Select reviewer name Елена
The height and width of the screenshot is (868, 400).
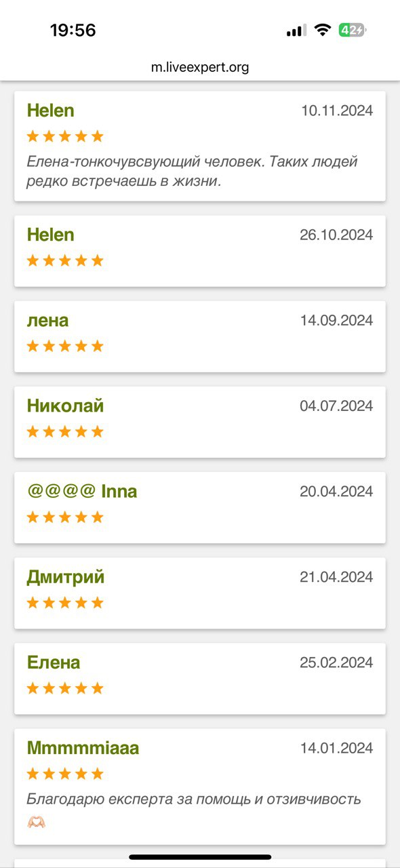pyautogui.click(x=54, y=663)
